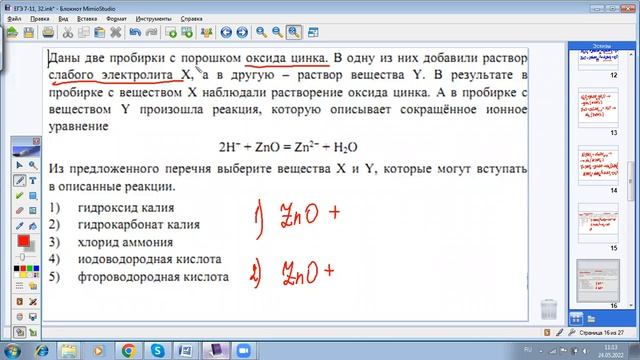Click the Paste clipboard icon
Viewport: 640px width, 360px height.
[100, 32]
